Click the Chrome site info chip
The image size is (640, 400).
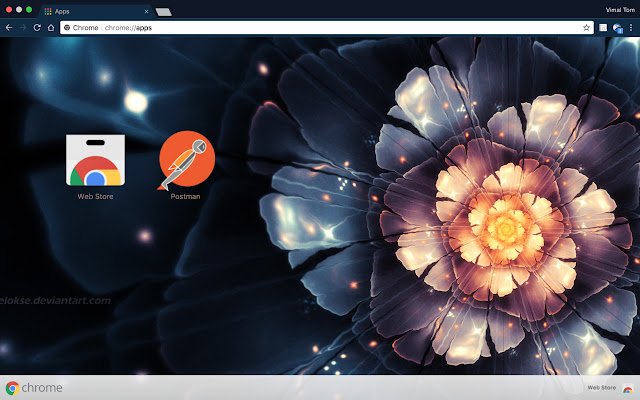[81, 28]
